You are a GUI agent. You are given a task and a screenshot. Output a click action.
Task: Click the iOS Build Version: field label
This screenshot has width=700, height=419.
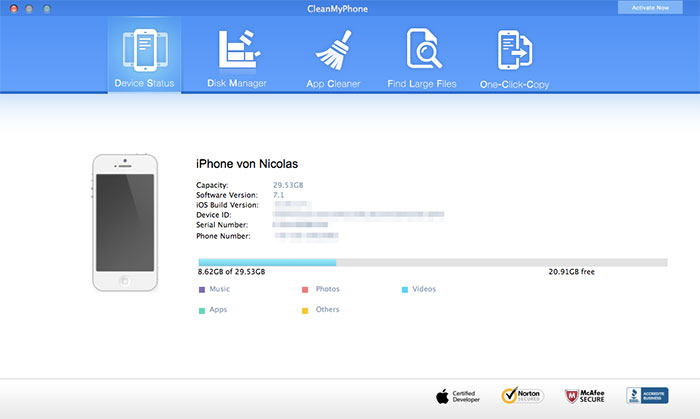[227, 205]
